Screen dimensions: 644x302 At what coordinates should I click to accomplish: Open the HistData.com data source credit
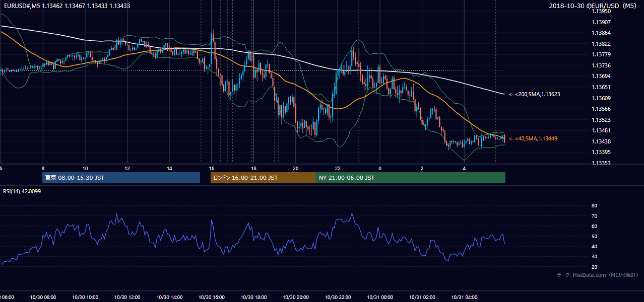tap(598, 275)
